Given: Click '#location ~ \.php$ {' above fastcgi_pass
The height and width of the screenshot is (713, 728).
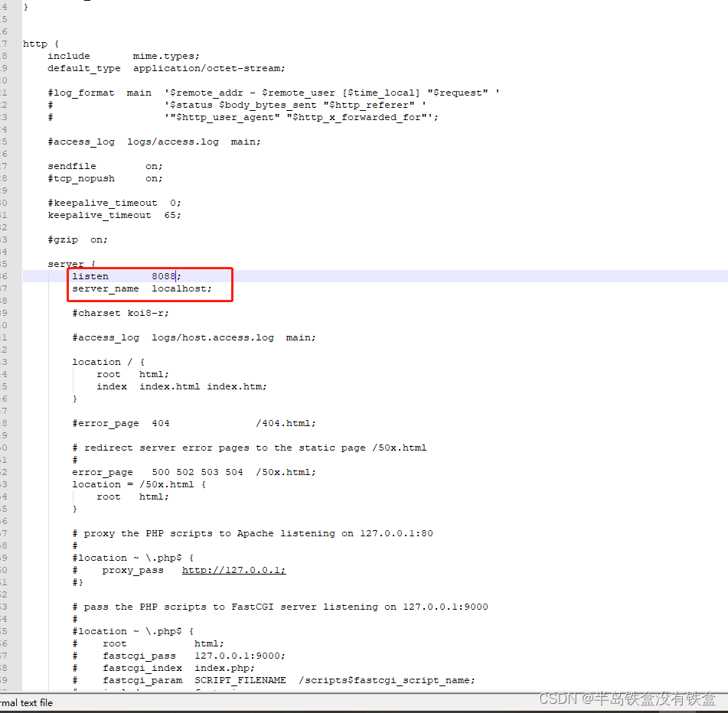Looking at the screenshot, I should [x=132, y=631].
